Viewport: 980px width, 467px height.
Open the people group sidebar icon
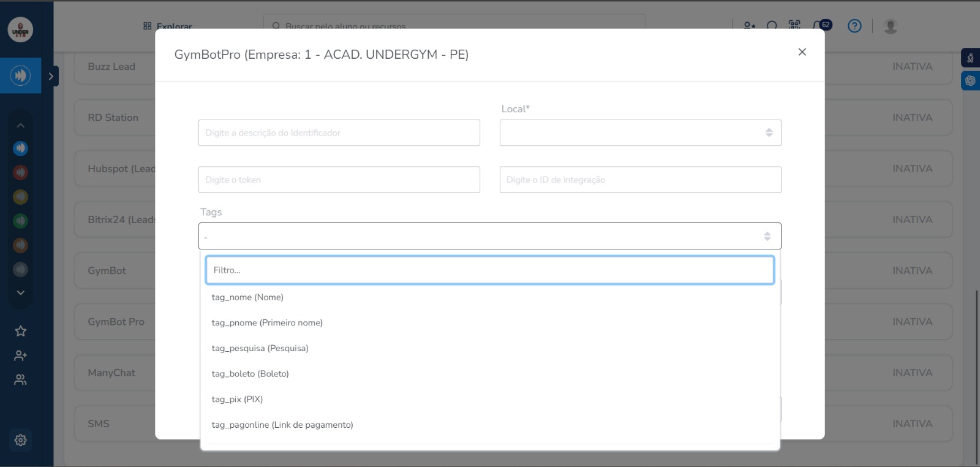pos(20,380)
